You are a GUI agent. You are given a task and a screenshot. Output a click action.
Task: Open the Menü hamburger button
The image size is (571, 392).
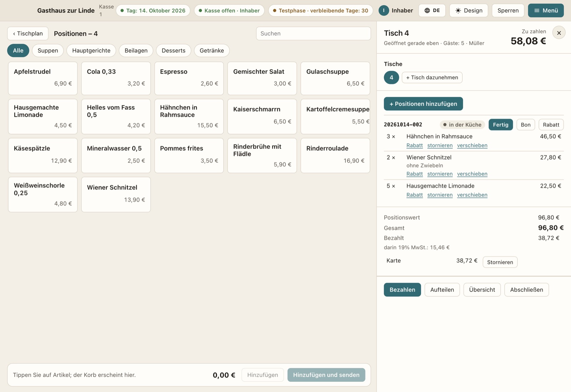546,11
